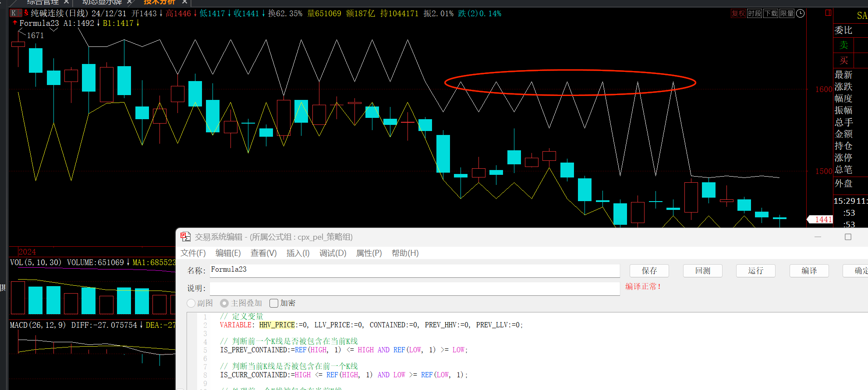The width and height of the screenshot is (868, 390).
Task: Open the 时段 time period option
Action: 755,14
